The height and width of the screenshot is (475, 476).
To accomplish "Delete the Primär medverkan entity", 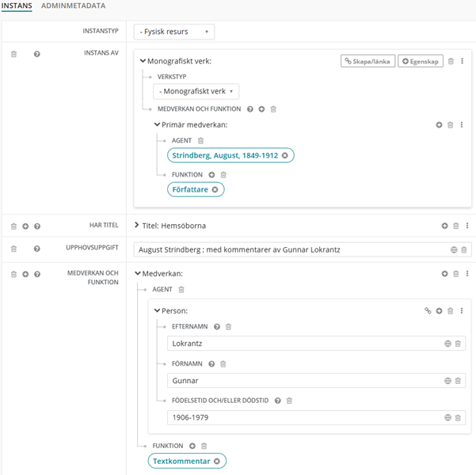I will [450, 125].
